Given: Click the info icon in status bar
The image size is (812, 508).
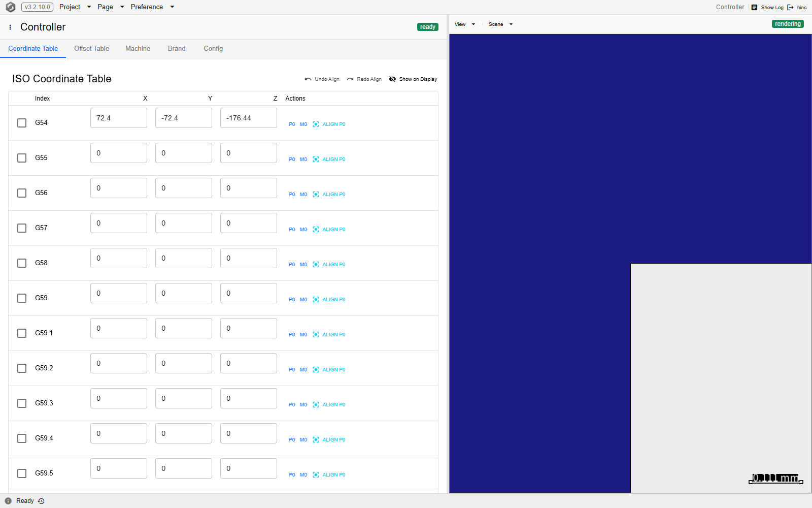Looking at the screenshot, I should coord(8,501).
